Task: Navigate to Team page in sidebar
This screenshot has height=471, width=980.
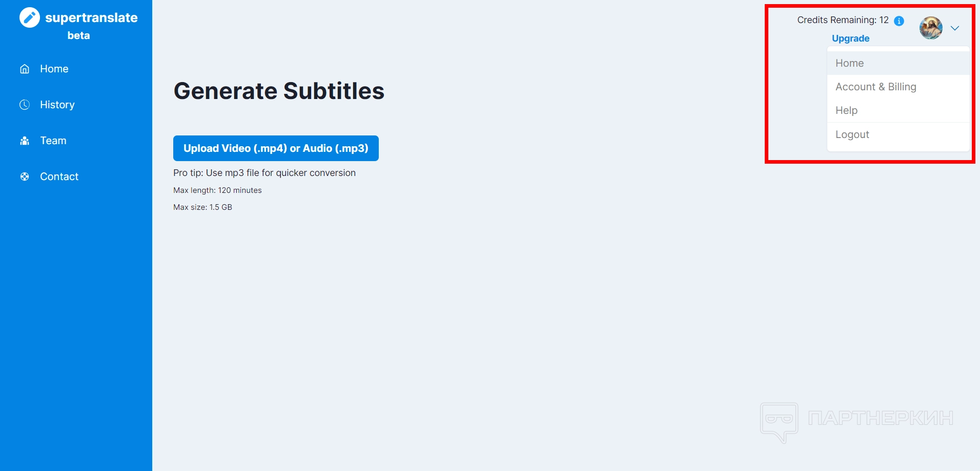Action: point(53,141)
